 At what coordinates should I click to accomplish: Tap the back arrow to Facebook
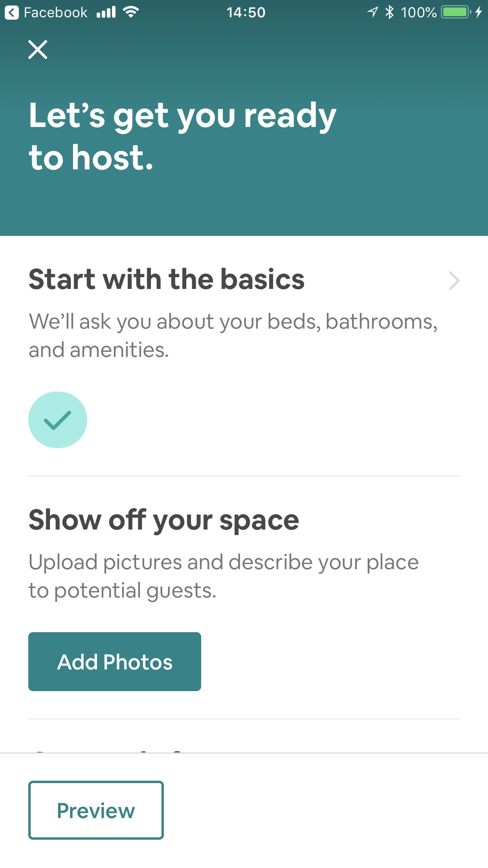[12, 13]
